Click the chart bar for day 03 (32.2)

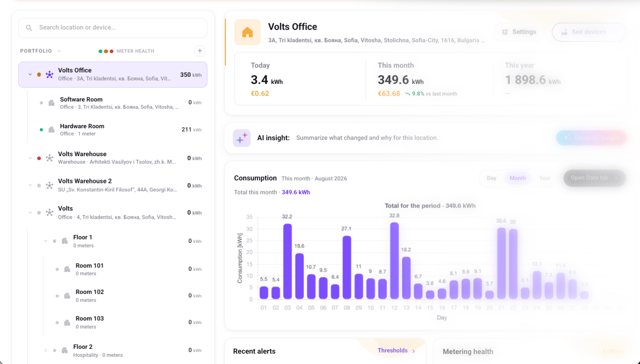point(288,261)
